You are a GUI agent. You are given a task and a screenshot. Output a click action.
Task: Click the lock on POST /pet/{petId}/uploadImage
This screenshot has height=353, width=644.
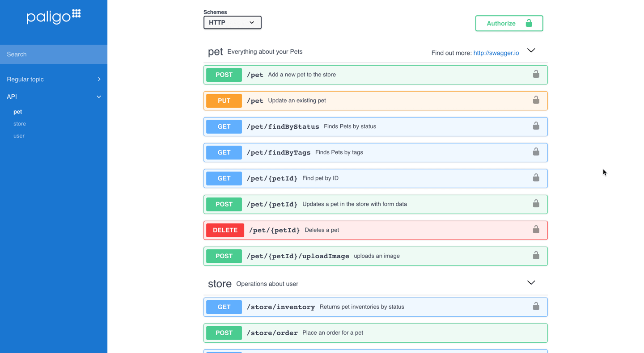click(536, 255)
